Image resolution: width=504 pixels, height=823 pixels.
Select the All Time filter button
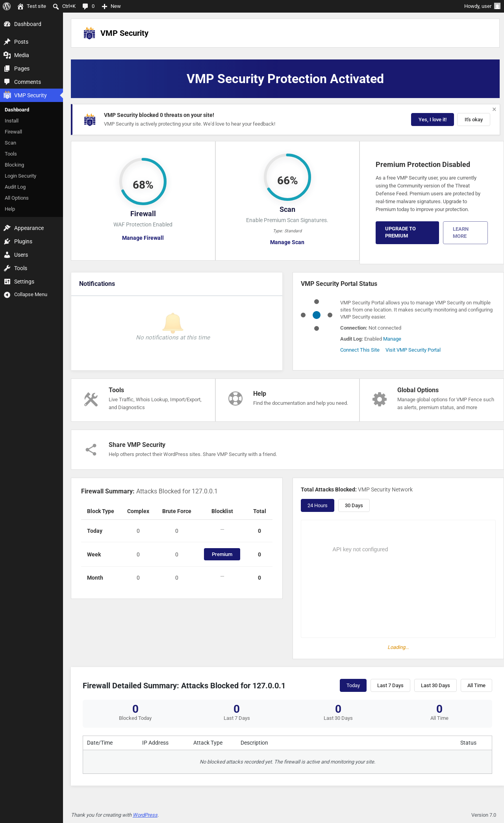pos(476,686)
